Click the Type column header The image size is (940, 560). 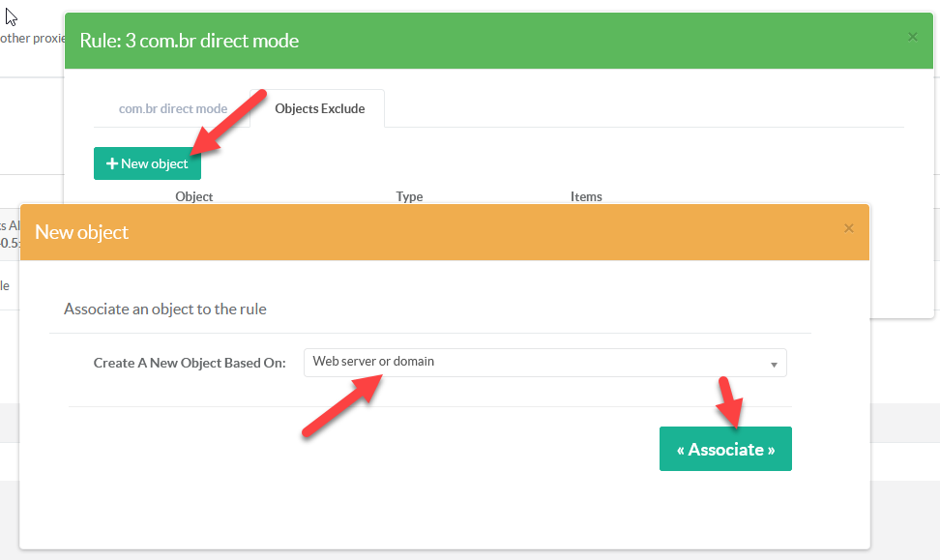click(x=409, y=196)
